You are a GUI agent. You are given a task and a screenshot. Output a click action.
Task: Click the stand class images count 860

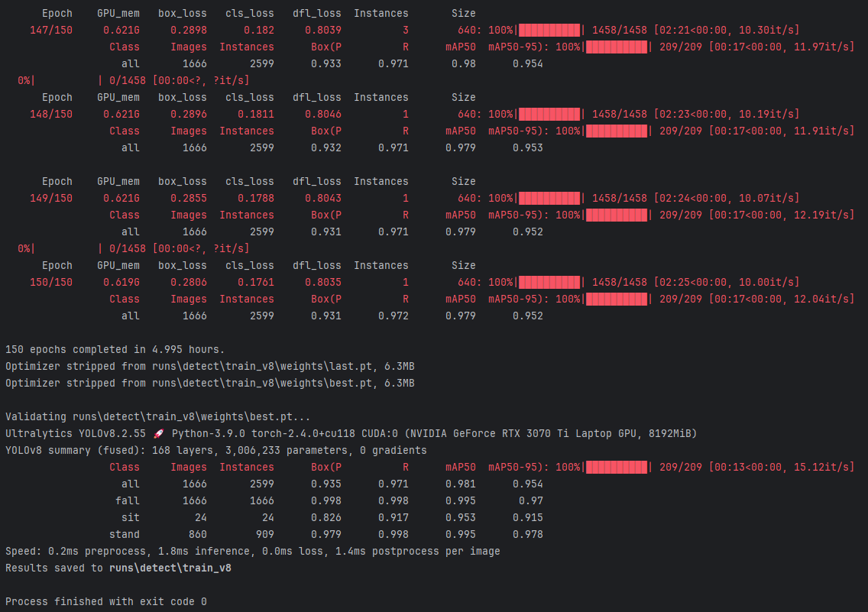coord(198,535)
